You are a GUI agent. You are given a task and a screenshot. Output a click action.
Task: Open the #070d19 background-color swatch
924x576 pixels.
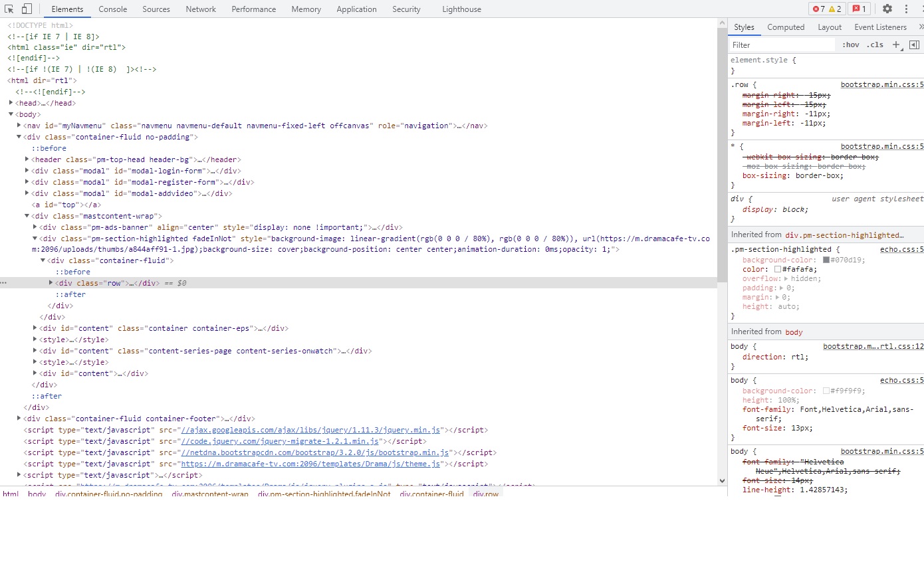[826, 260]
